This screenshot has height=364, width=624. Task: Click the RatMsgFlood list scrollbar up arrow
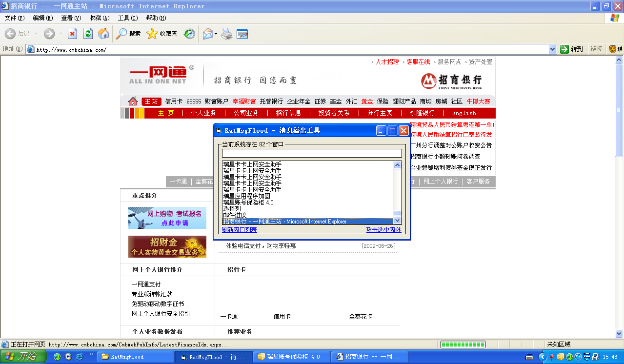point(397,165)
